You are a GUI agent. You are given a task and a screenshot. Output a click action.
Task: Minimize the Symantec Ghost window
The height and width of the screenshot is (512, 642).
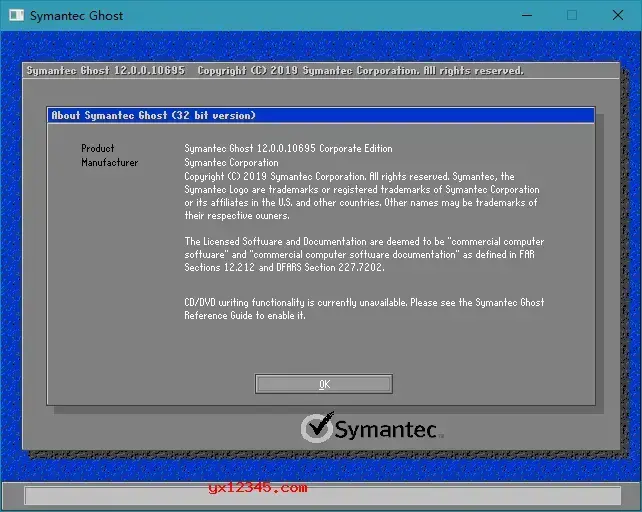[527, 16]
